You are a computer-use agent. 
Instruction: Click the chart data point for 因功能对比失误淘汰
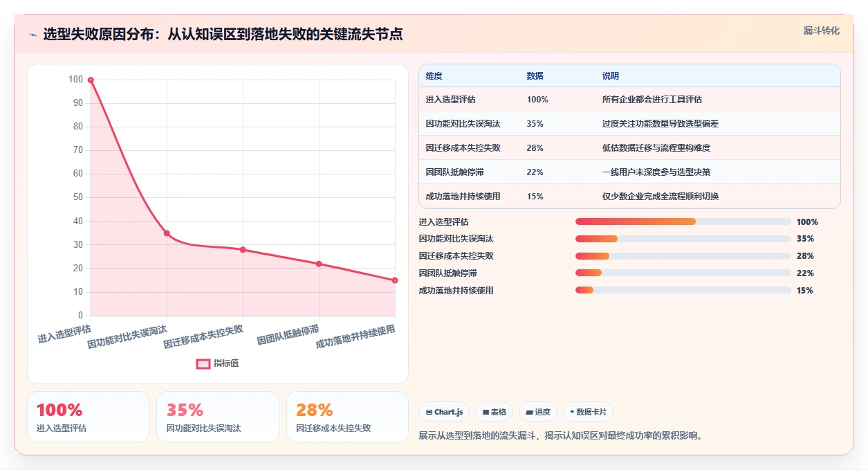167,233
